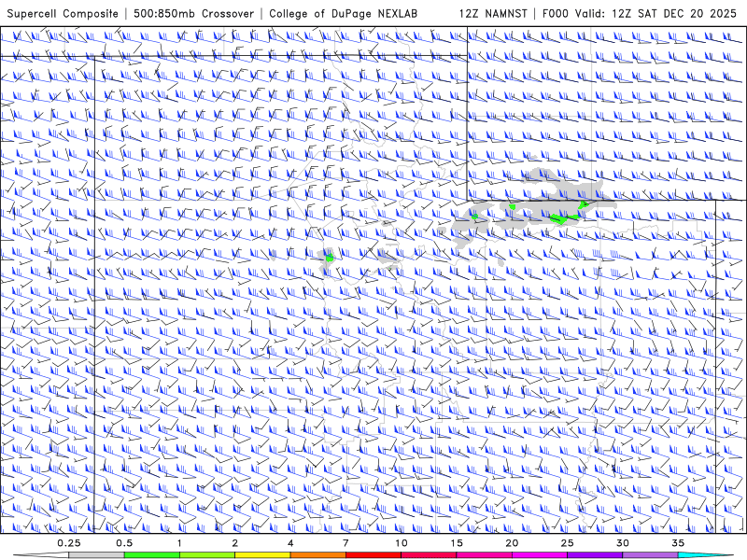Click the "Supercell Composite" title text

coord(63,14)
